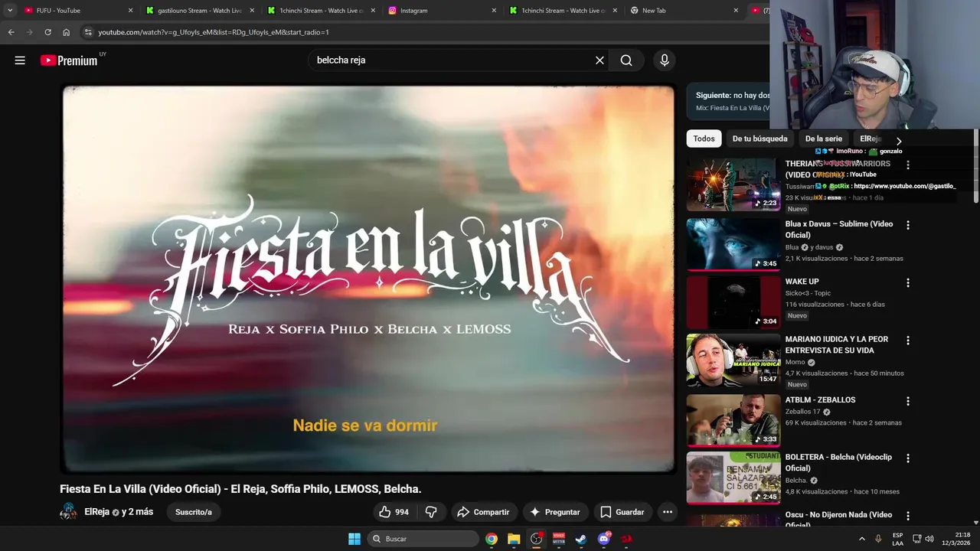Open Voicemeeter from taskbar
The height and width of the screenshot is (551, 980).
coord(558,539)
